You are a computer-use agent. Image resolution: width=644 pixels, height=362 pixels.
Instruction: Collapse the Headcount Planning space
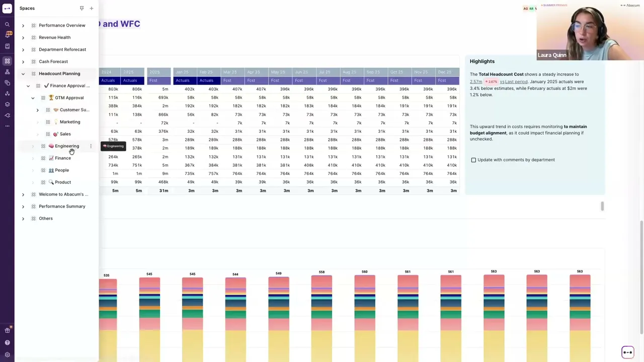[x=23, y=73]
